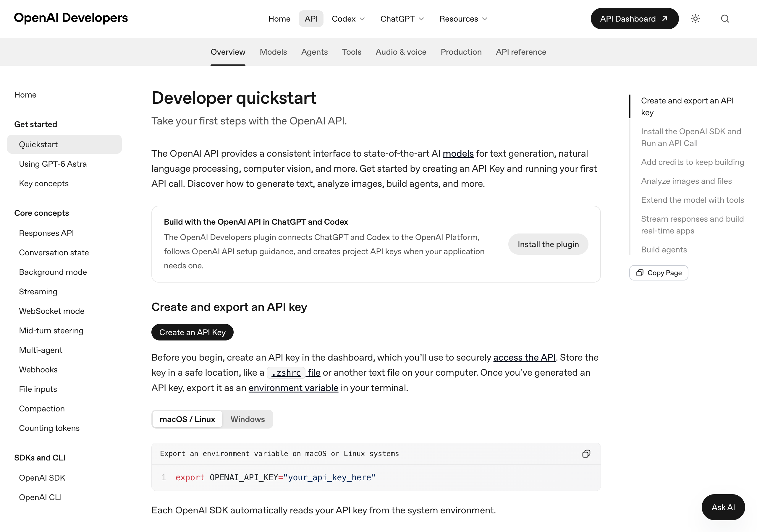757x532 pixels.
Task: Jump to Stream responses section
Action: click(x=692, y=225)
